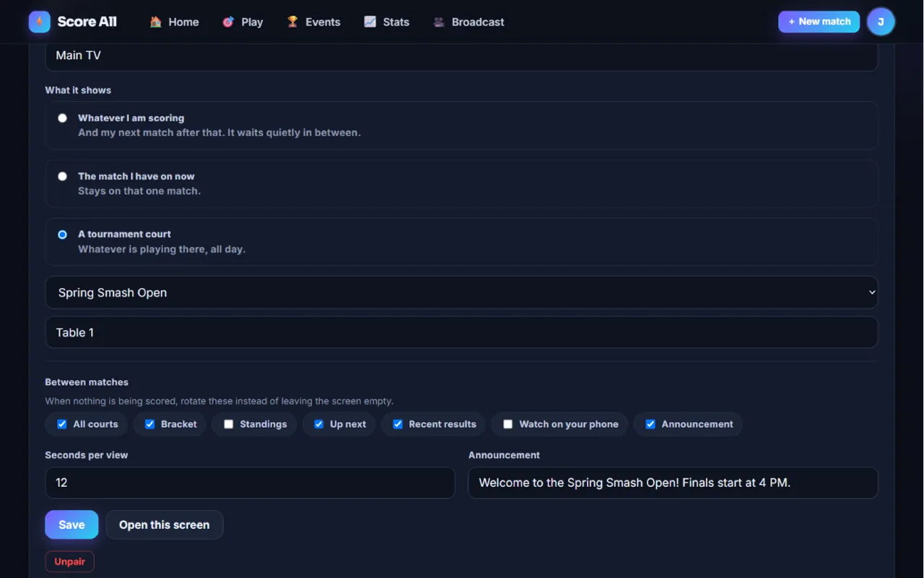The image size is (924, 578).
Task: Click the 'Between matches' heading text
Action: (x=87, y=382)
